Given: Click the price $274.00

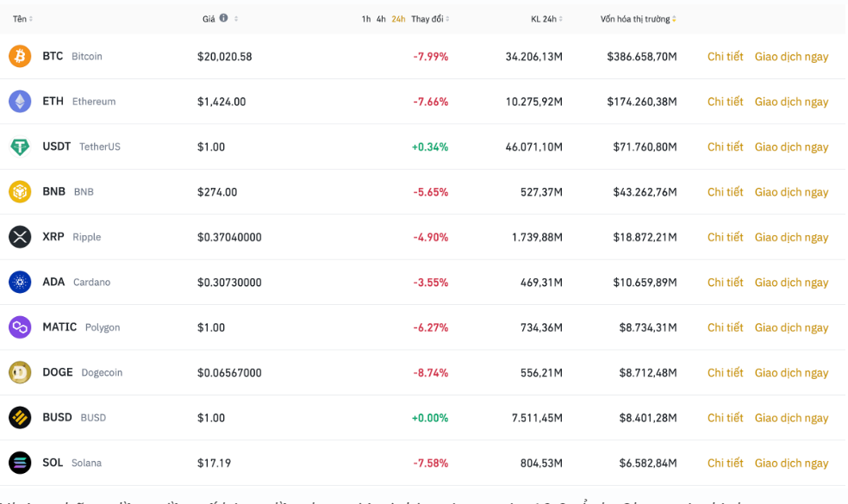Looking at the screenshot, I should pos(217,192).
